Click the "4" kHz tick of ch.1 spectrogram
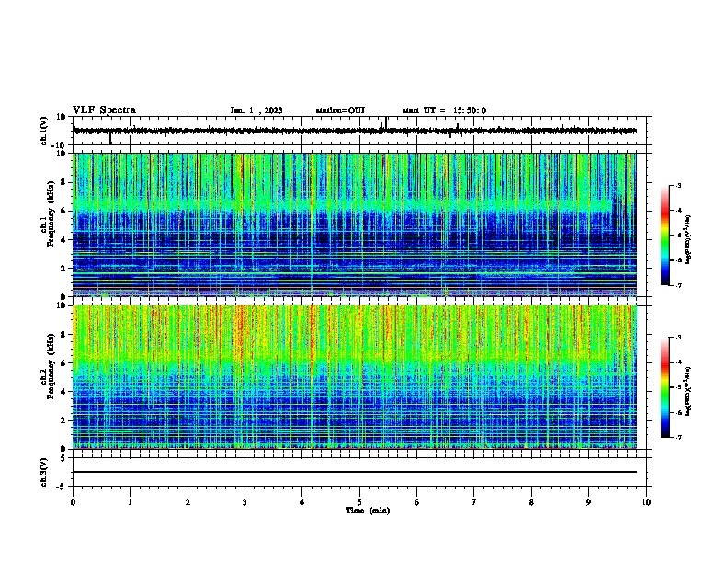The height and width of the screenshot is (563, 728). [x=64, y=240]
